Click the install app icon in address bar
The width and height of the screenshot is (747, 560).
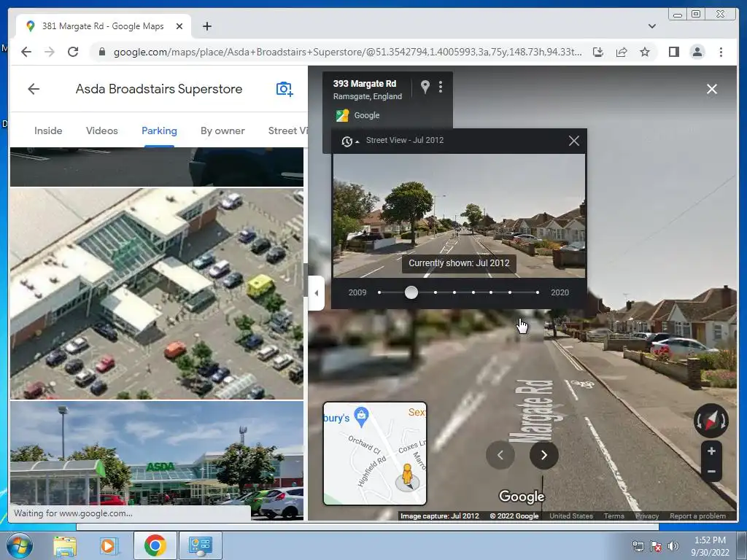598,52
